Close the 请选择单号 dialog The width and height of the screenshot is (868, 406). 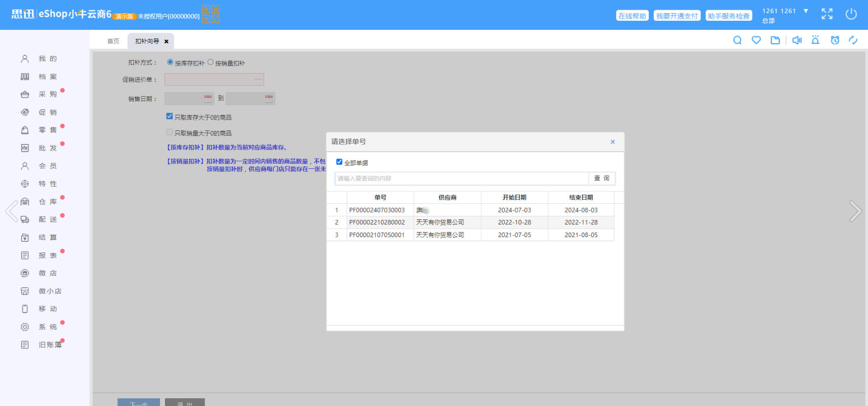[612, 142]
